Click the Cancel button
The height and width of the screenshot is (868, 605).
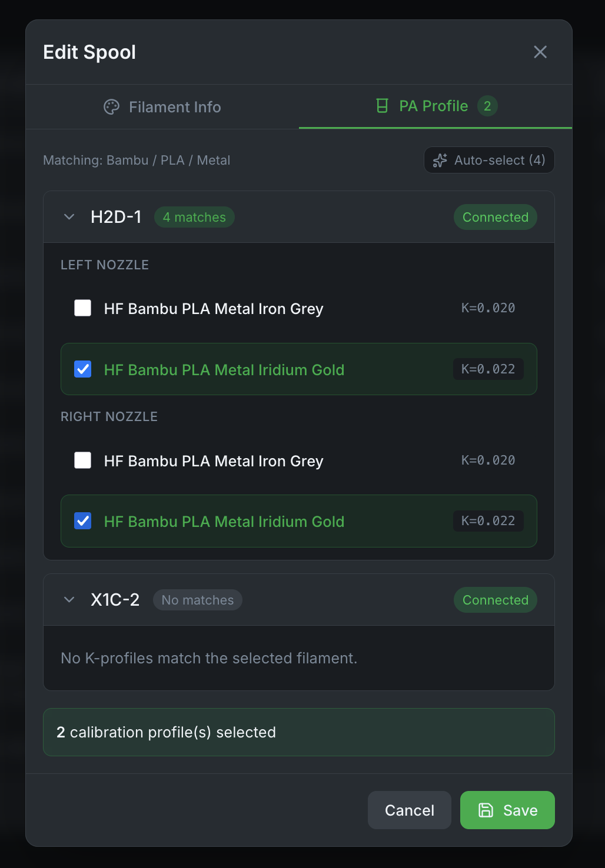(x=409, y=810)
